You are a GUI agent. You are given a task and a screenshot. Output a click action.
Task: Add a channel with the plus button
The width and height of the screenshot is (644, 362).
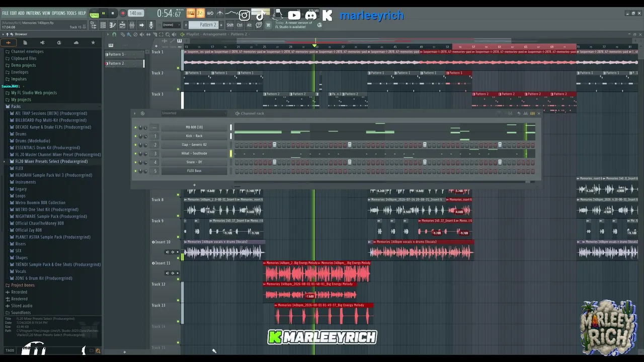194,185
